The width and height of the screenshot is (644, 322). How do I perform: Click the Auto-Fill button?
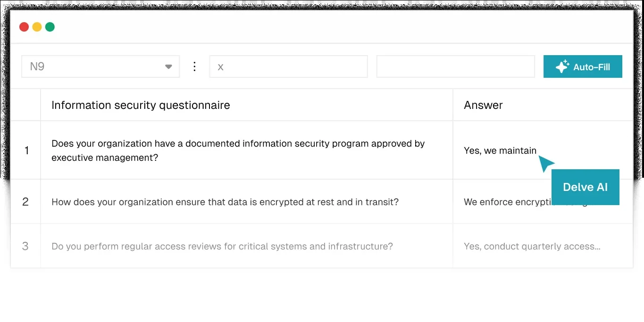click(x=583, y=66)
